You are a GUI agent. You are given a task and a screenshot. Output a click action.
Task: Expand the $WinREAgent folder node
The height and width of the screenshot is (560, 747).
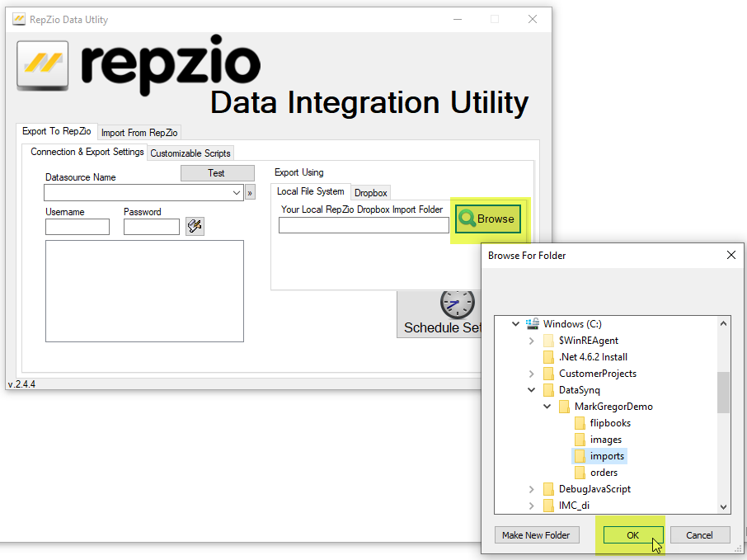pos(531,341)
